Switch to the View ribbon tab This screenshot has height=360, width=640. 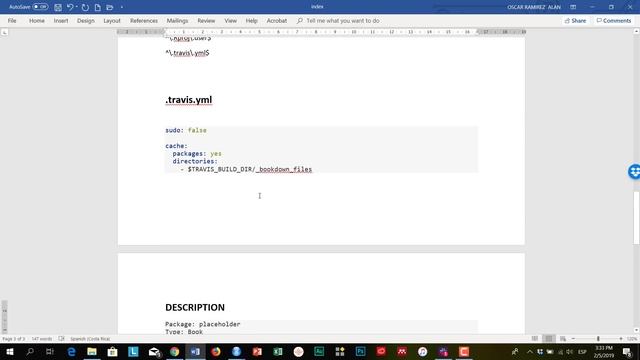point(231,20)
